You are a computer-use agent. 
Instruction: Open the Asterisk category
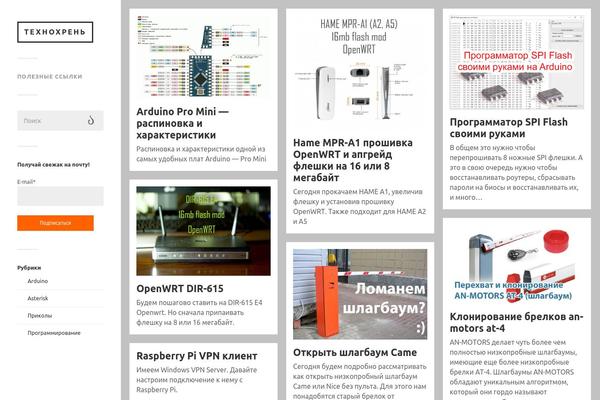point(38,298)
